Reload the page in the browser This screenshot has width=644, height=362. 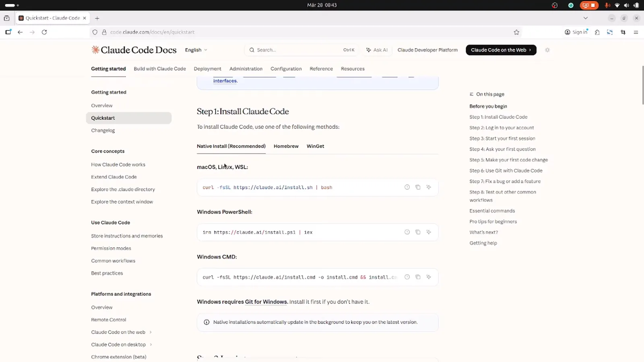coord(44,32)
